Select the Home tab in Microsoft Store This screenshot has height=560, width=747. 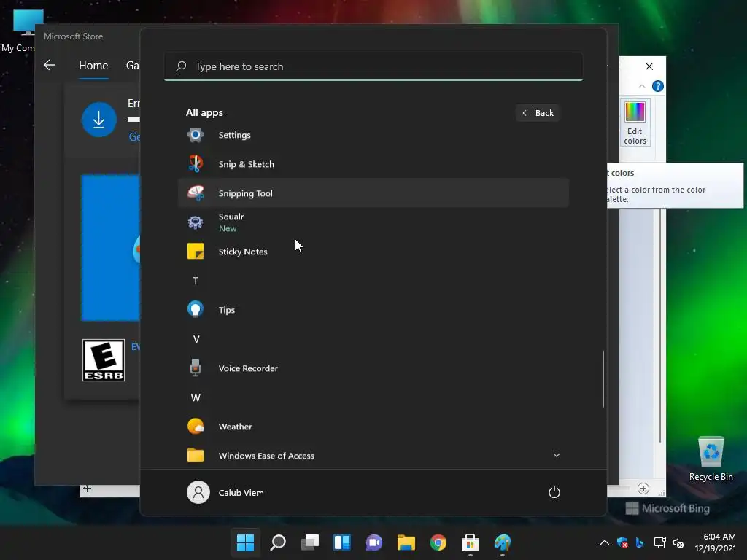click(x=93, y=65)
